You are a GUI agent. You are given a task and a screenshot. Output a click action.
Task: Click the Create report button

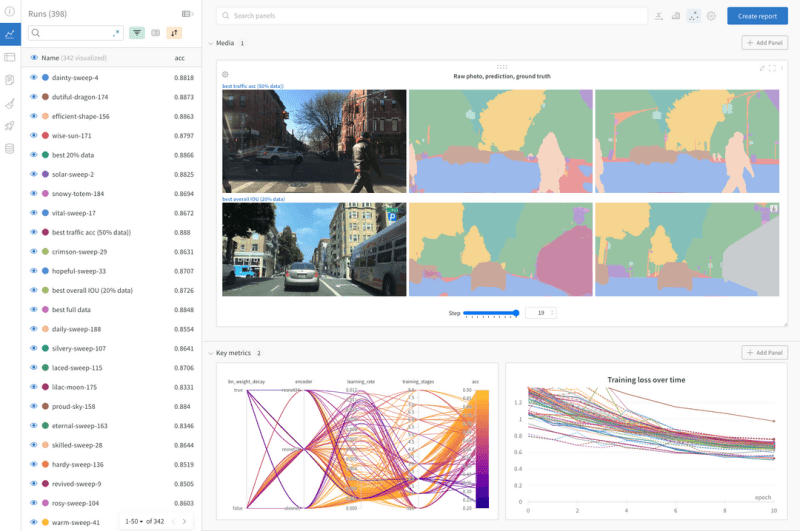(756, 16)
